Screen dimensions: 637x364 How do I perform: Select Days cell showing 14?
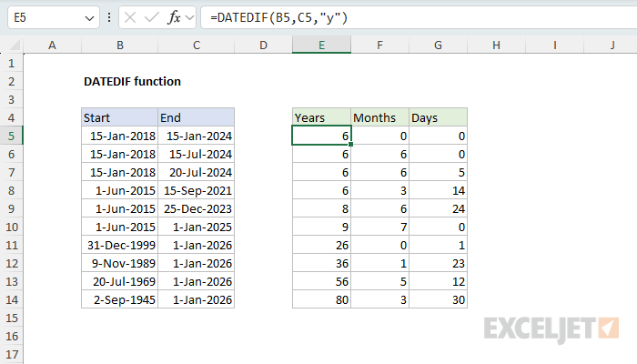pos(438,190)
